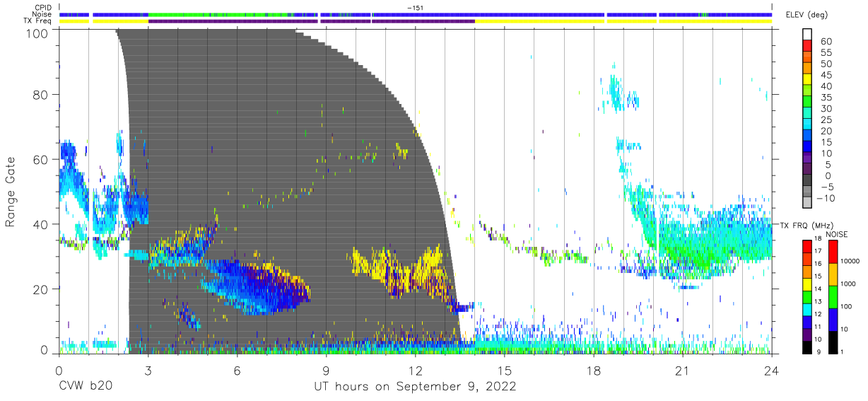This screenshot has height=401, width=868.
Task: Click the blue segment of the NOISE colorbar
Action: 832,319
